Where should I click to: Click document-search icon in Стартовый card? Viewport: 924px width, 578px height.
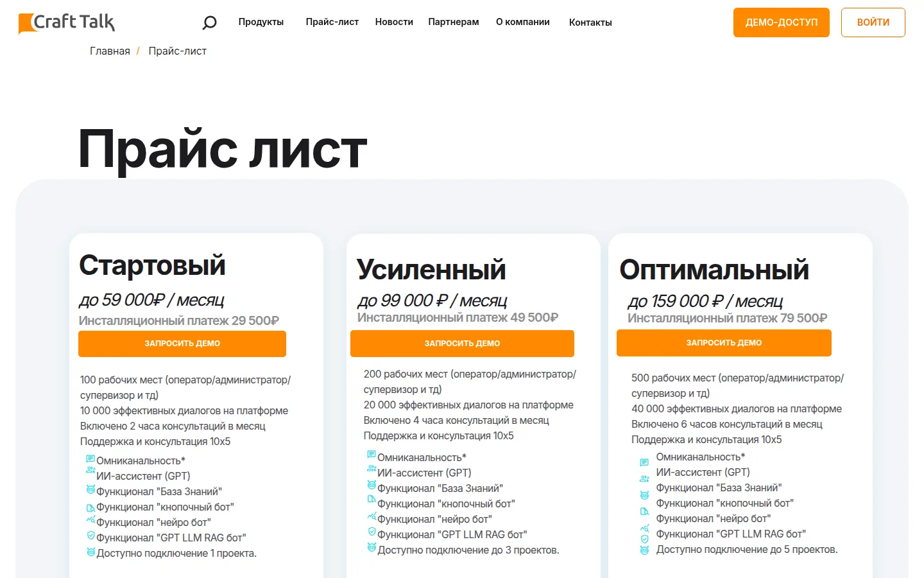(90, 507)
